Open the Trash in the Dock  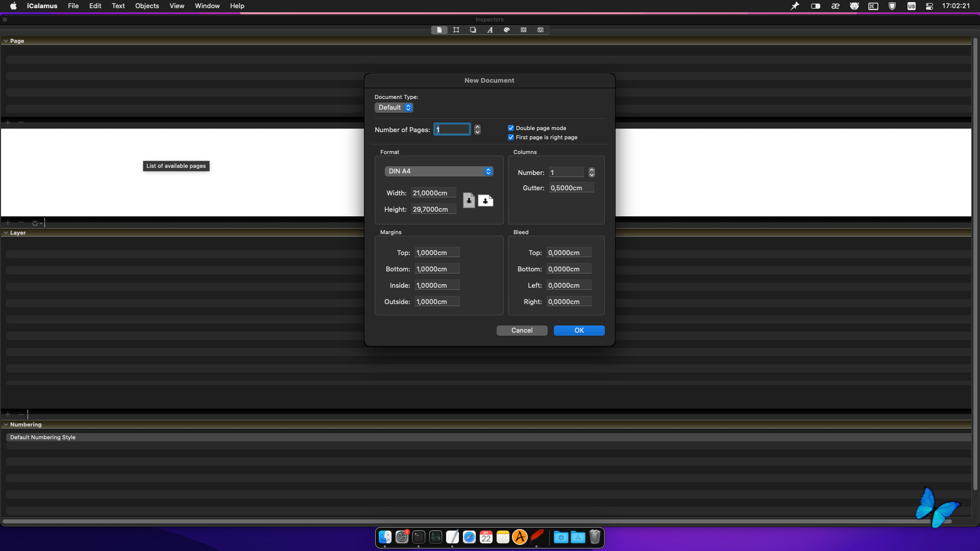[x=595, y=537]
